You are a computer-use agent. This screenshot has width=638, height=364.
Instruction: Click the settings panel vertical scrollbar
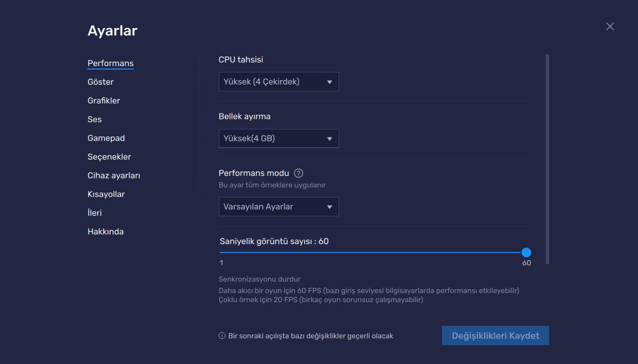pyautogui.click(x=547, y=159)
